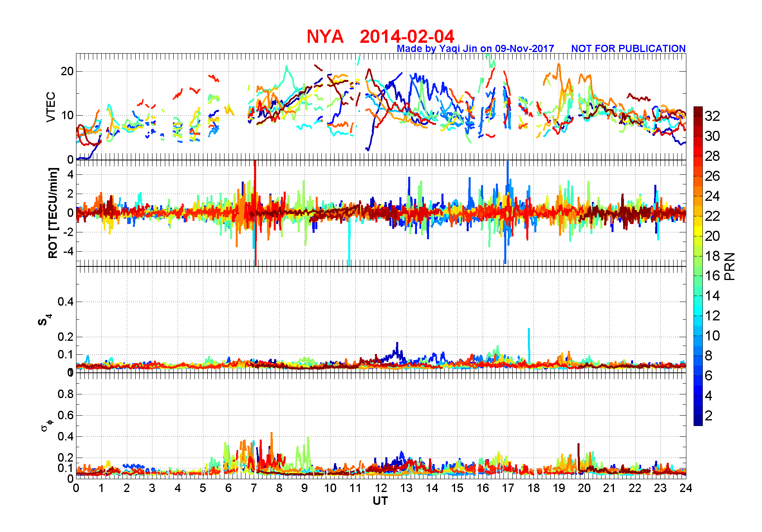Click colorbar tick label 26
This screenshot has height=532, width=762.
click(x=712, y=176)
